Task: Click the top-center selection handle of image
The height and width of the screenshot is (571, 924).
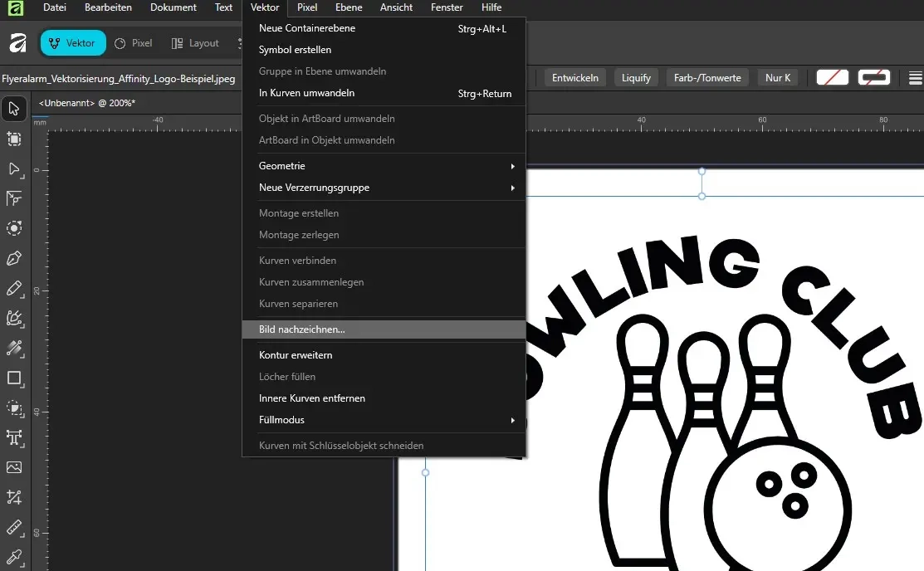Action: tap(702, 196)
